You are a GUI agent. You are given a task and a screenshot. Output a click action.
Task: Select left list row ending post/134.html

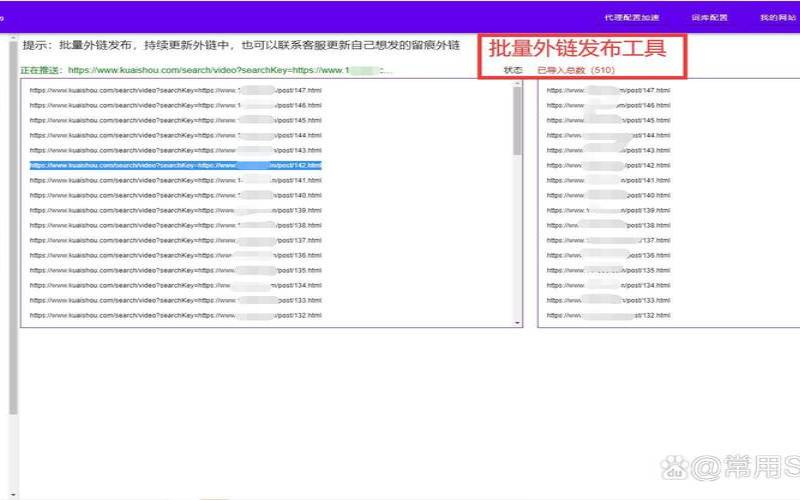click(x=176, y=285)
